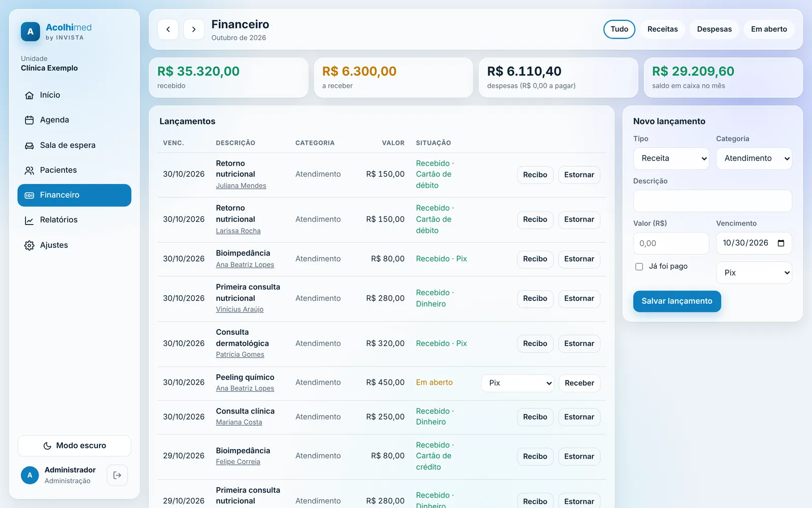
Task: Go to next month with right chevron
Action: (194, 29)
